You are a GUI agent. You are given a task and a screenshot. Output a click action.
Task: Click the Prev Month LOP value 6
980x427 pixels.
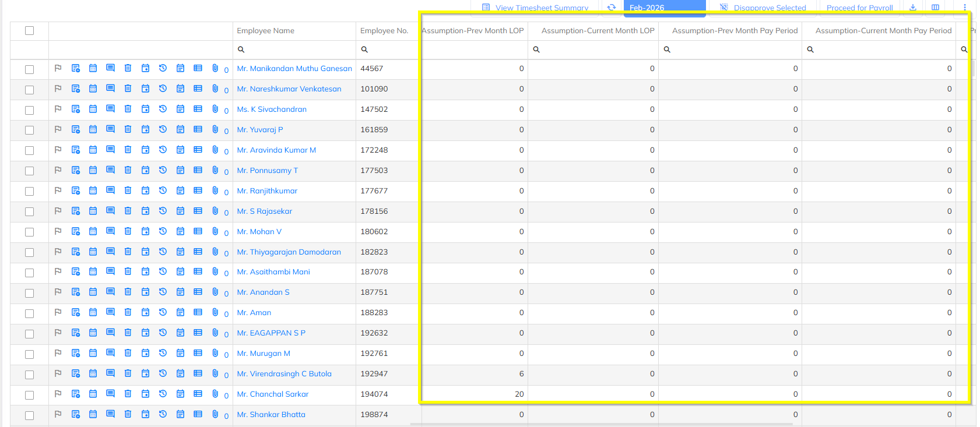522,374
